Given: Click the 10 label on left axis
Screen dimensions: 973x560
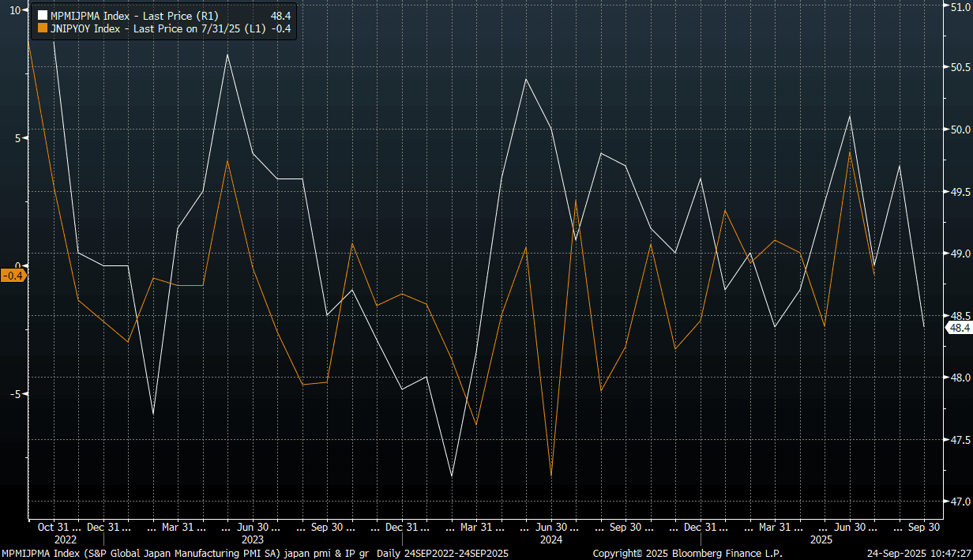Looking at the screenshot, I should point(14,9).
